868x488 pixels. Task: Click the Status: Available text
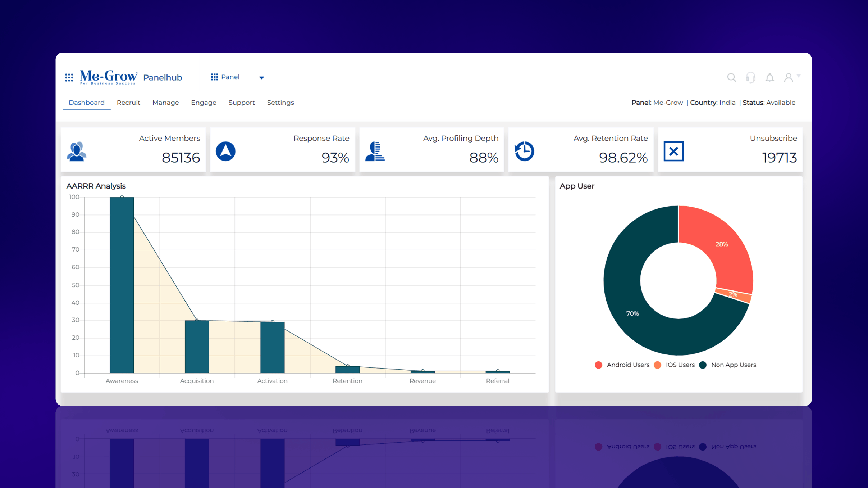[x=769, y=103]
